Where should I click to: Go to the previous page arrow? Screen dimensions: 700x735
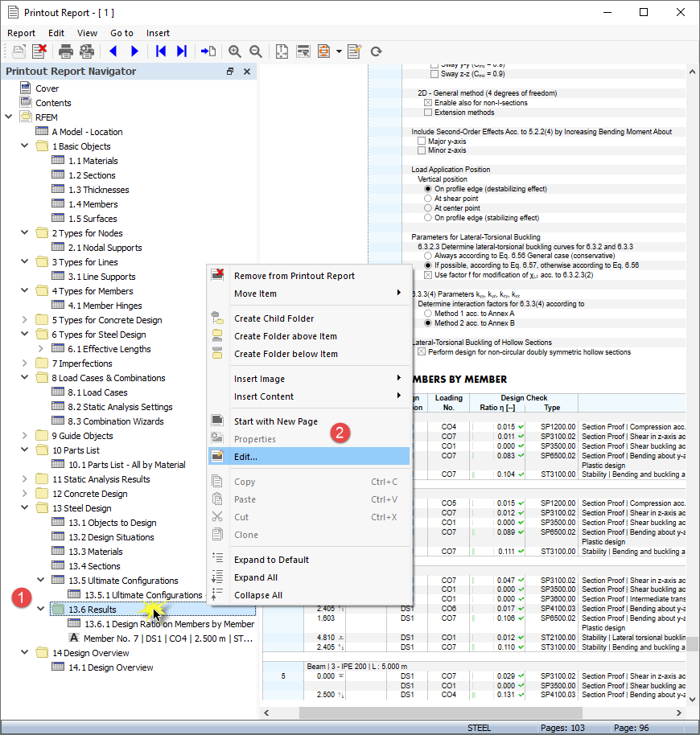(113, 51)
